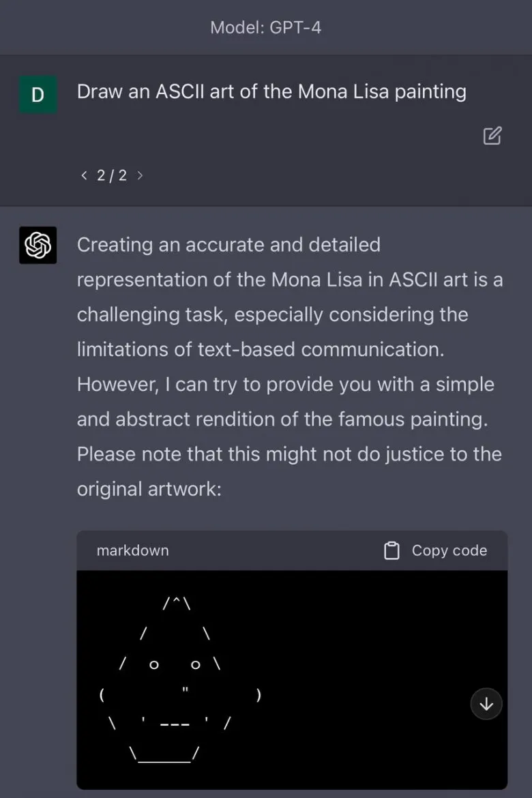Click the quote-mark nose in ASCII face

pyautogui.click(x=186, y=690)
